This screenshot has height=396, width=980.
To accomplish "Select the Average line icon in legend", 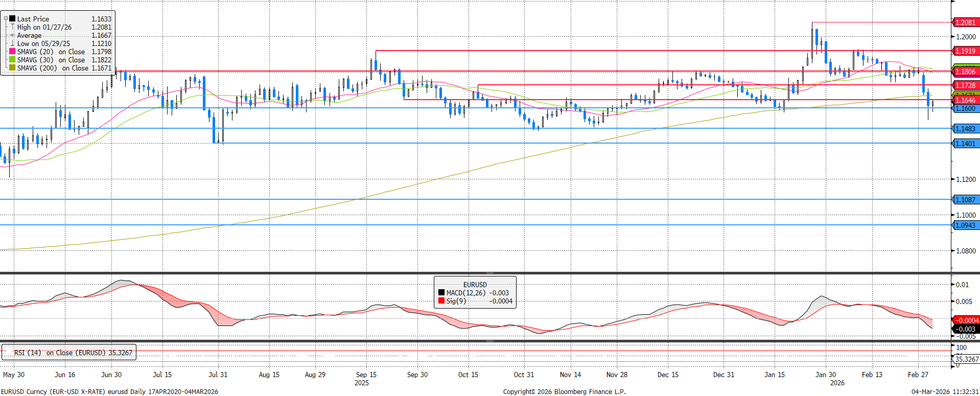I will pos(12,35).
